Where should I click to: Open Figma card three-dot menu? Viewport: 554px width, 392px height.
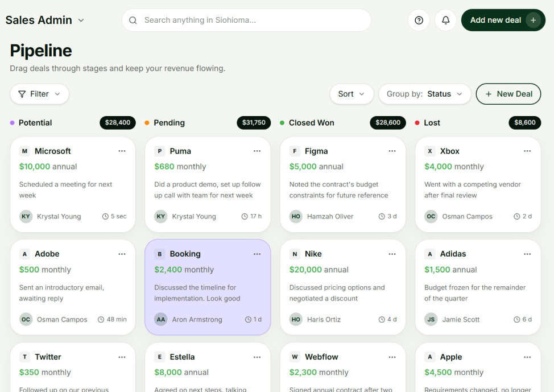coord(392,151)
